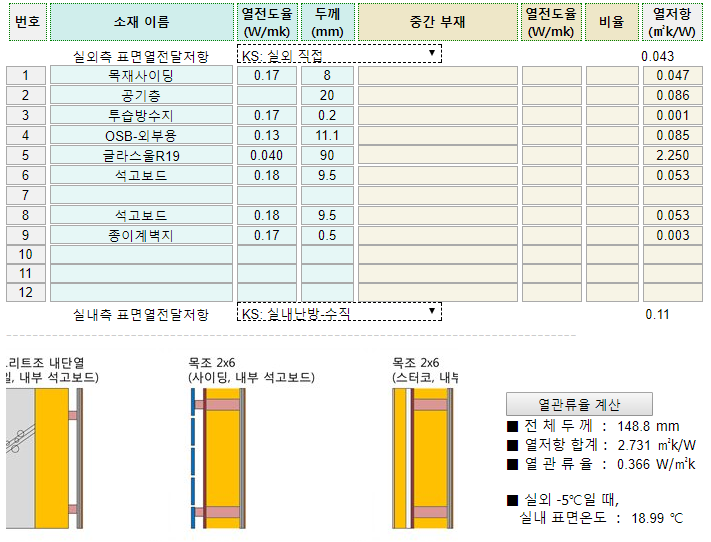
Task: Click the thickness field of 글라스울R19
Action: pyautogui.click(x=327, y=155)
